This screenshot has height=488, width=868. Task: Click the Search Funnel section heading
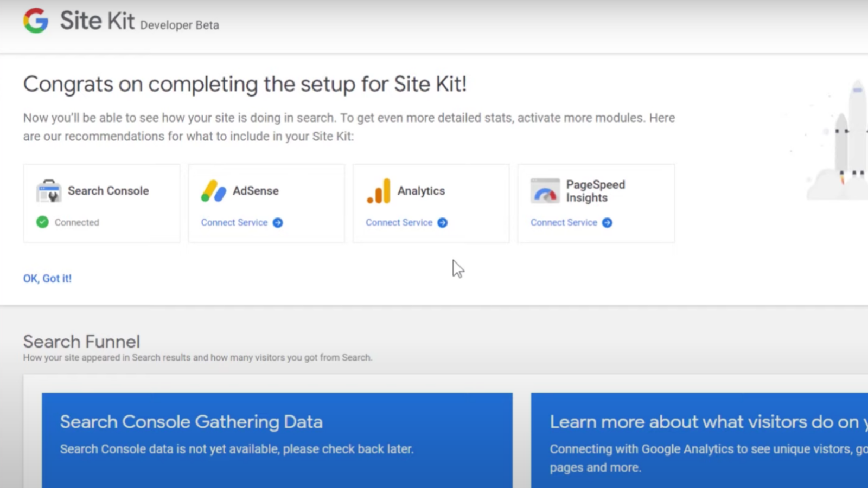click(81, 342)
